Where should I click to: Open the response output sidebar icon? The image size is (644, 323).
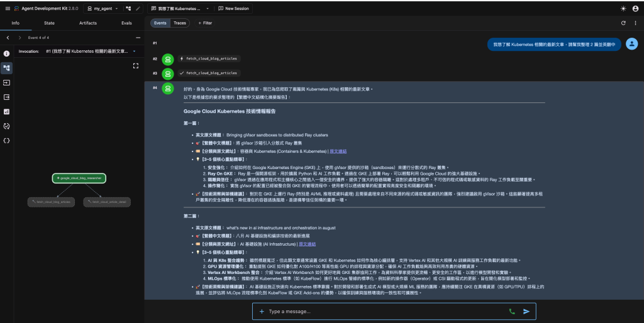pyautogui.click(x=6, y=97)
